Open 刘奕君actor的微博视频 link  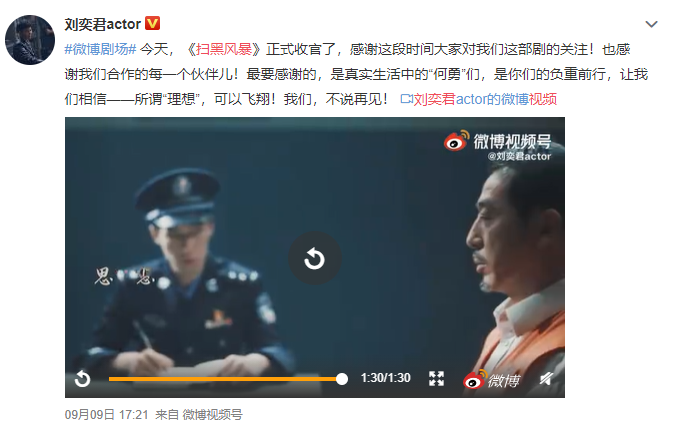pyautogui.click(x=485, y=99)
